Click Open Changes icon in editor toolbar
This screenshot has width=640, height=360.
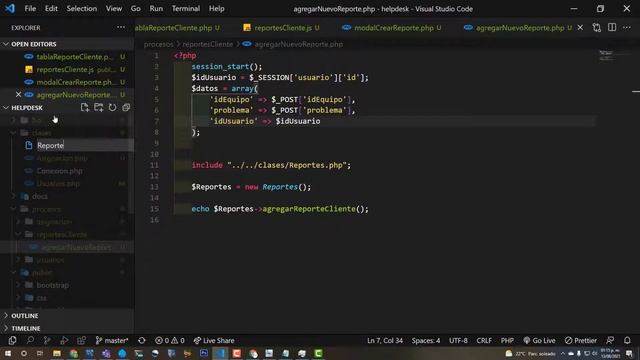pos(597,28)
